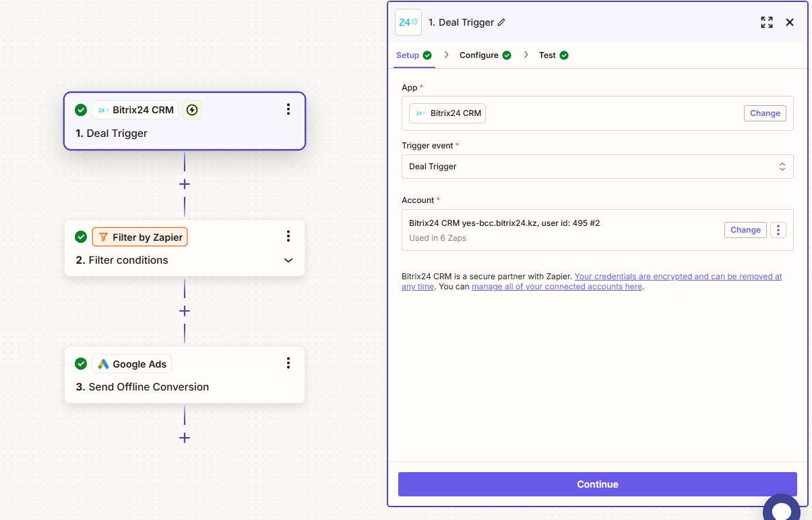Image resolution: width=812 pixels, height=520 pixels.
Task: Add step between Deal Trigger and Filter
Action: coord(185,184)
